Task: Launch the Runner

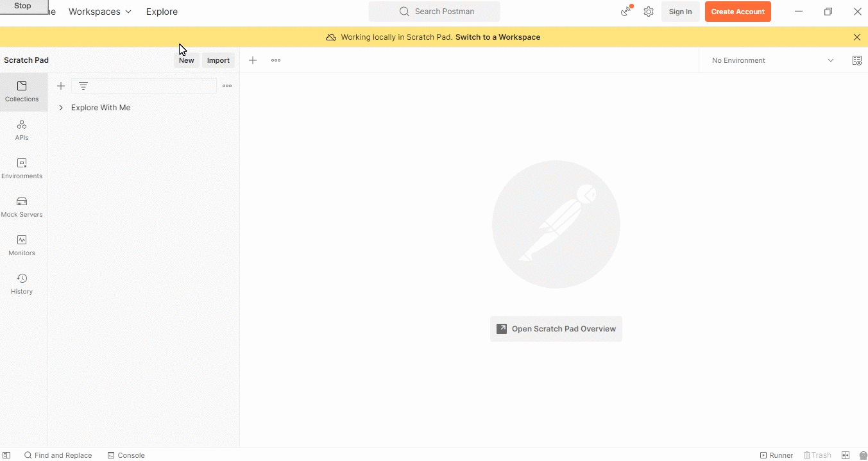Action: [x=776, y=455]
